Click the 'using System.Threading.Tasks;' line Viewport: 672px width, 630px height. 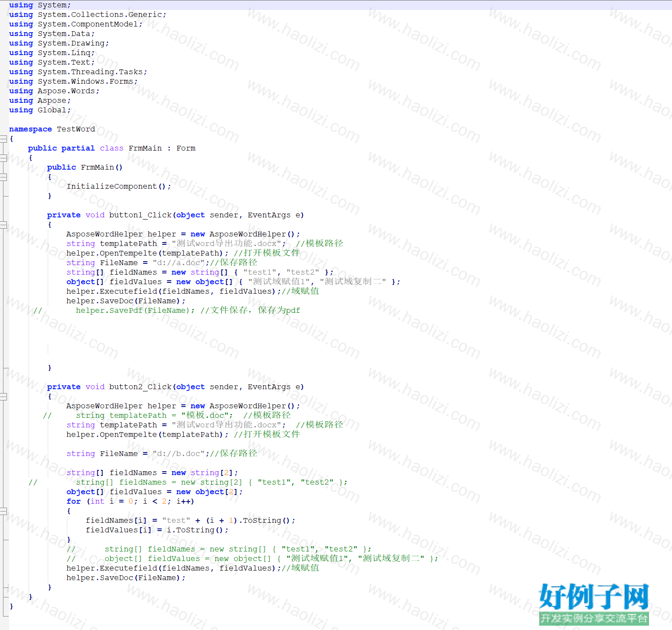[78, 72]
